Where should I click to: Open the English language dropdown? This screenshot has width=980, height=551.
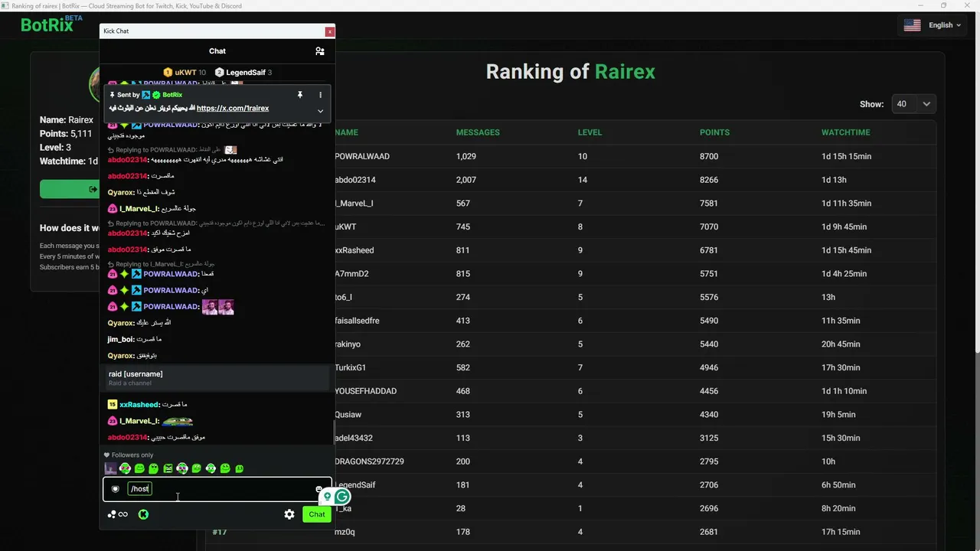click(933, 25)
